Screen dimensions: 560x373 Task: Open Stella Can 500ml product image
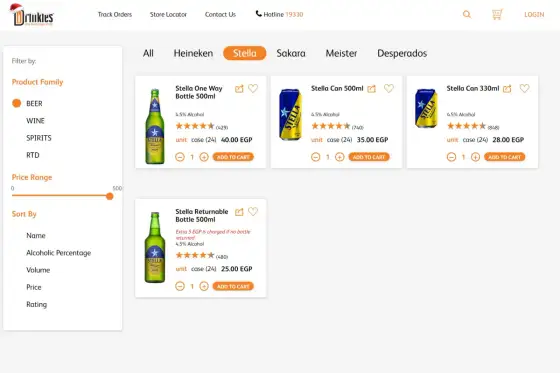[x=290, y=114]
